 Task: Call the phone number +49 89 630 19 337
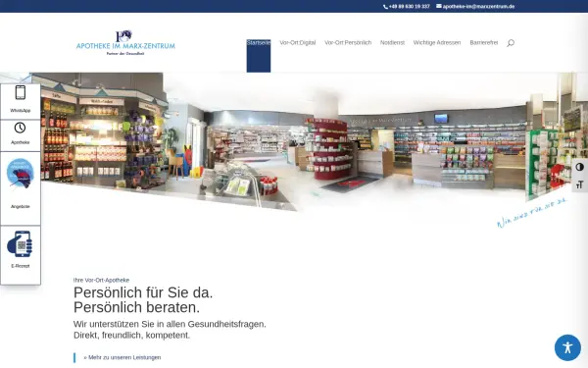409,7
